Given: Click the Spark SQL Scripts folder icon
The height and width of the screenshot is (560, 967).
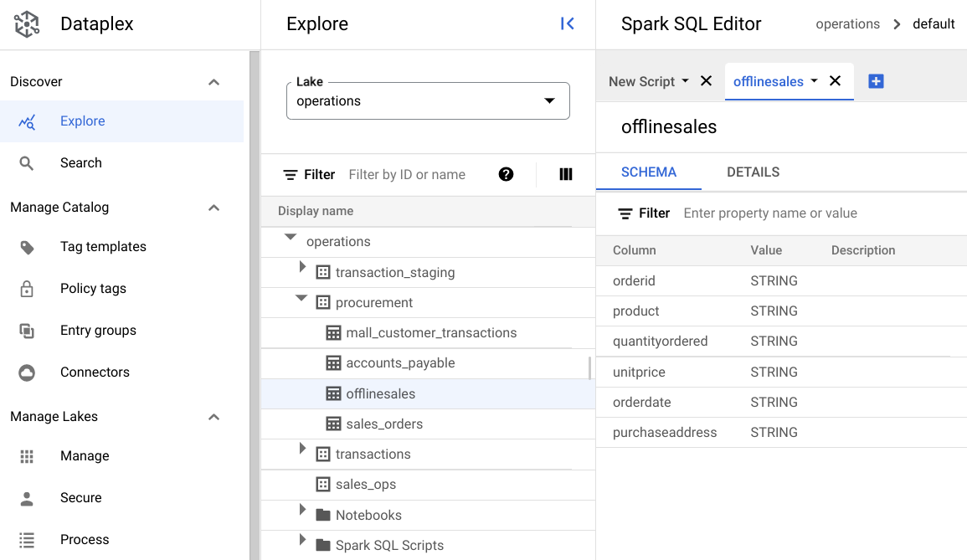Looking at the screenshot, I should [323, 545].
